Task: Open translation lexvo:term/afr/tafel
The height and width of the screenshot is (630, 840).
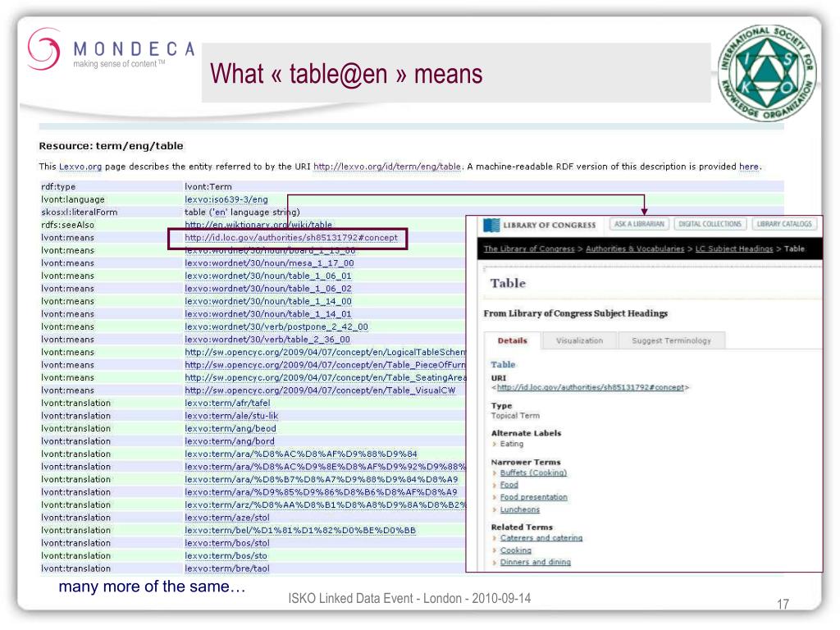Action: pos(227,404)
